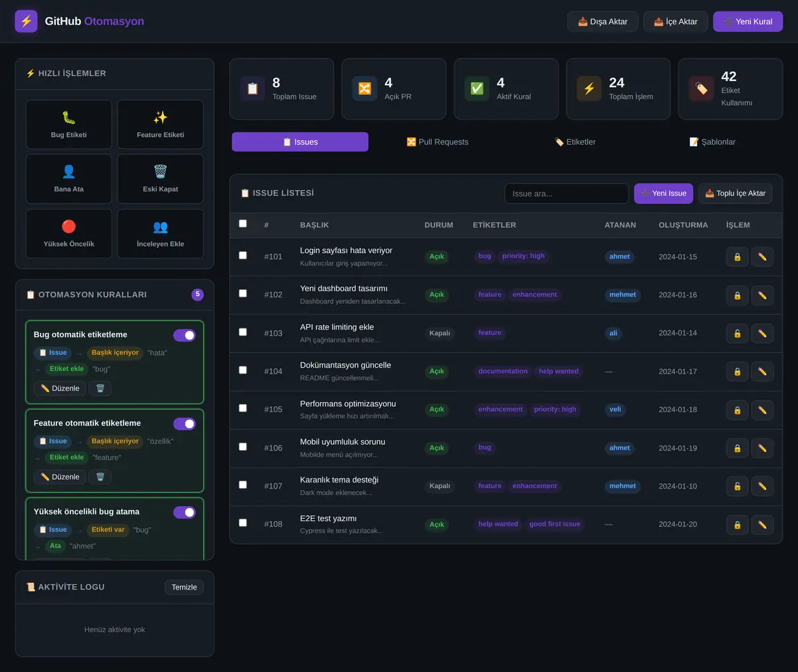The height and width of the screenshot is (672, 798).
Task: Edit issue #107 with its pencil icon
Action: pyautogui.click(x=762, y=486)
